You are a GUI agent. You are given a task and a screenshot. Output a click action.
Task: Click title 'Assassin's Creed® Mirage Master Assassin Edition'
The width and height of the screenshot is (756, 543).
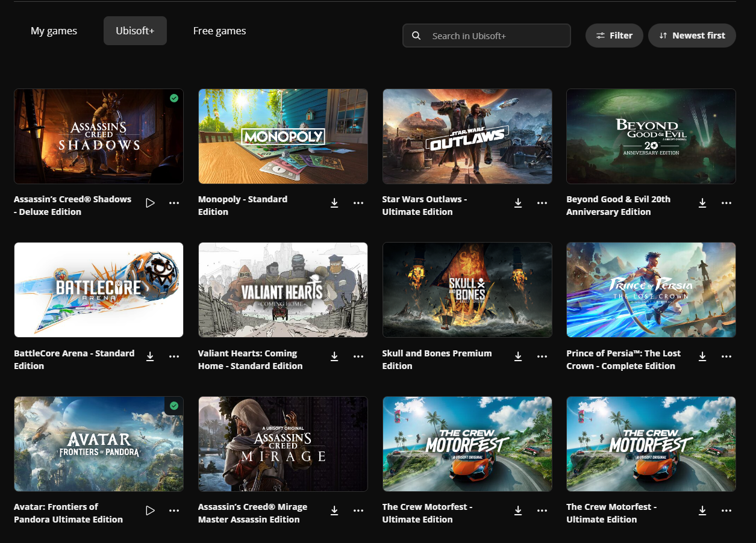(252, 513)
